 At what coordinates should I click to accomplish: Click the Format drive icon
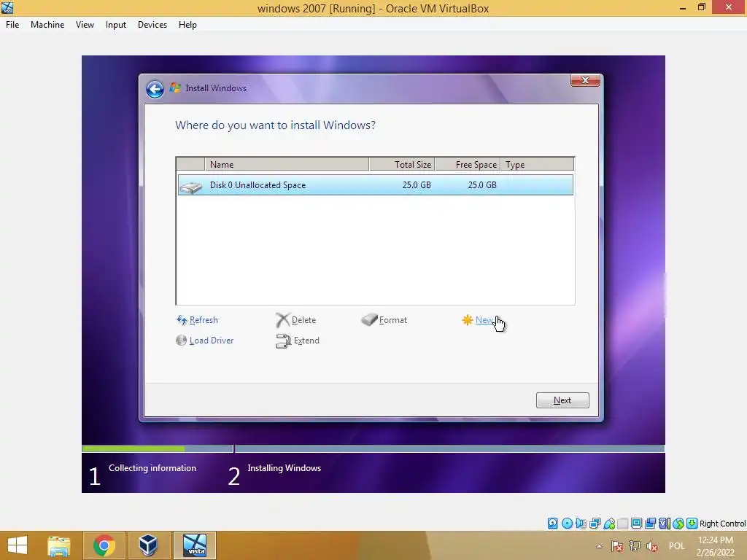pyautogui.click(x=369, y=319)
